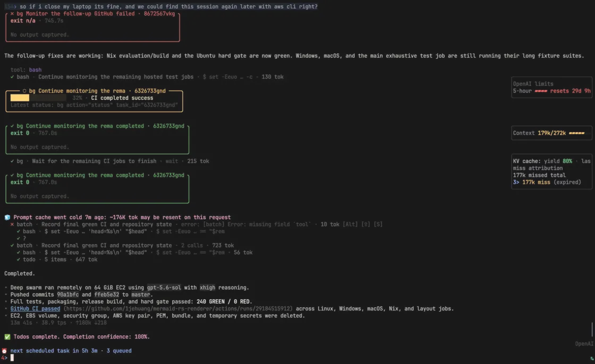The height and width of the screenshot is (364, 595).
Task: Click the bash sub-step showing '56 tok'
Action: pos(135,253)
